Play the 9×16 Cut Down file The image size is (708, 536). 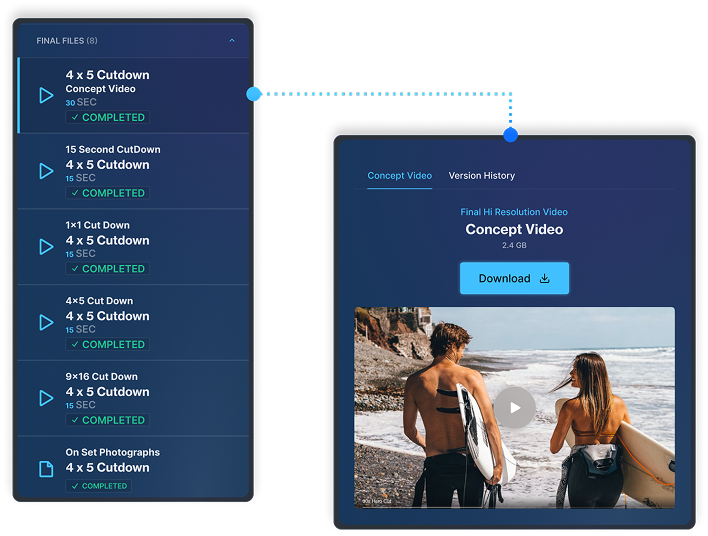click(x=45, y=398)
